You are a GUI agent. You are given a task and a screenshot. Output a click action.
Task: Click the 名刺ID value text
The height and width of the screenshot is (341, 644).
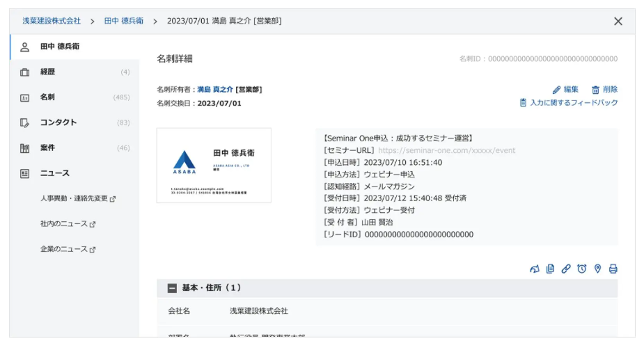tap(552, 59)
